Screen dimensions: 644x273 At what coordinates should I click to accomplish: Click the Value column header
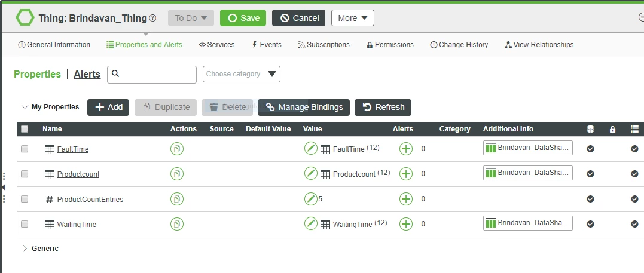pyautogui.click(x=313, y=129)
